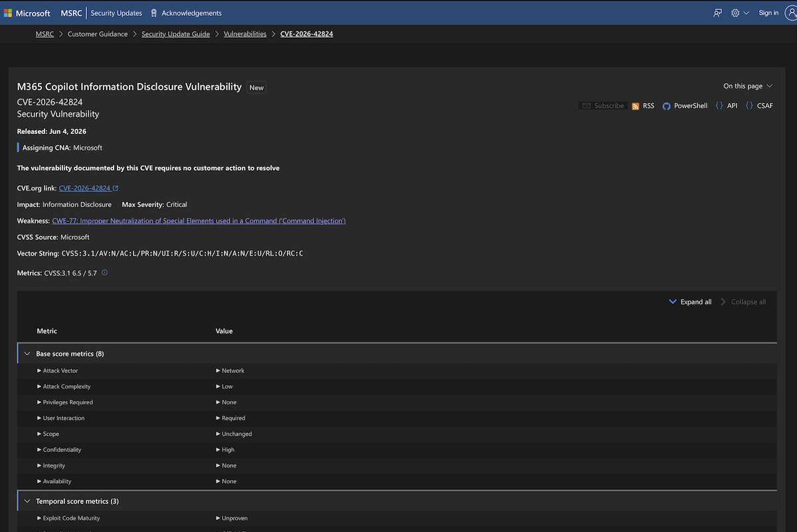
Task: Click the API link text
Action: click(x=732, y=106)
